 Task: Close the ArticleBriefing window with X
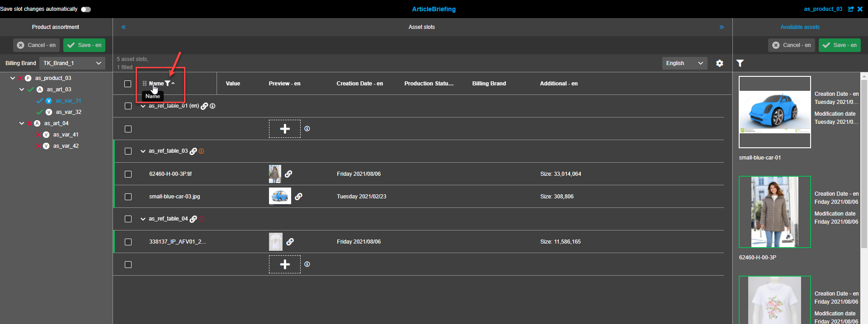(x=860, y=9)
